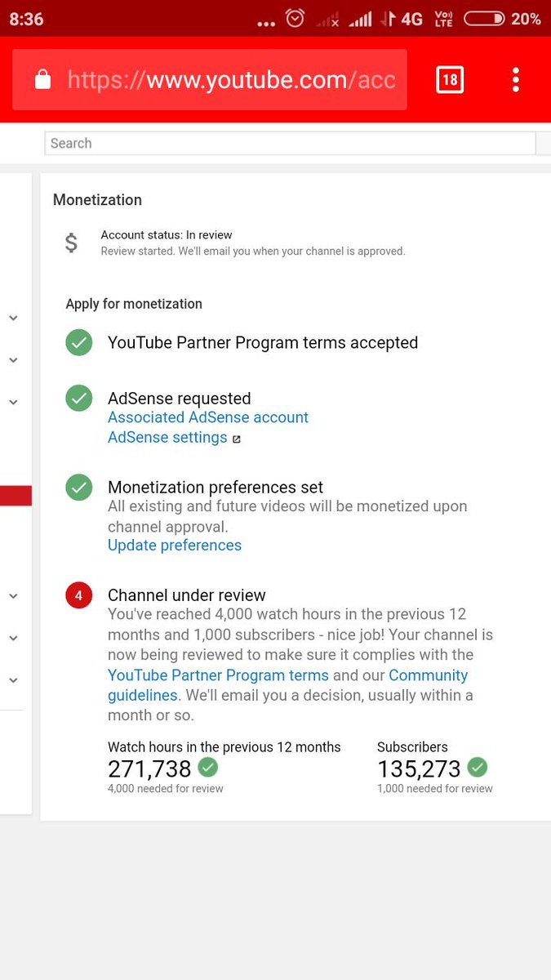Screen dimensions: 551x980
Task: Click green check beside AdSense requested
Action: coord(79,399)
